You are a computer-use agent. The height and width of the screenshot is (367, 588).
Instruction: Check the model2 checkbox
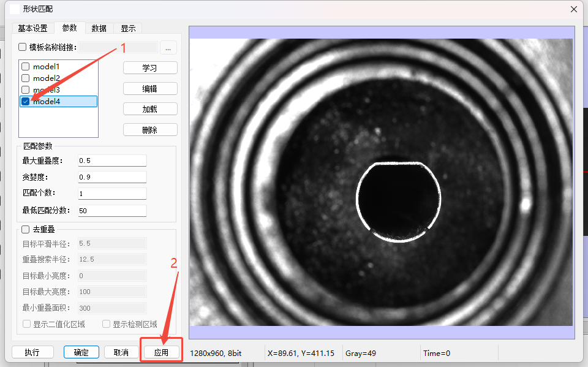pos(25,78)
